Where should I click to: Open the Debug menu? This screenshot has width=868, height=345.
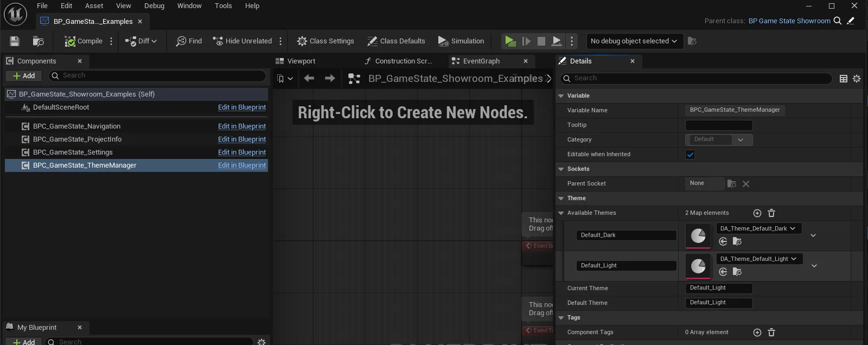[x=155, y=6]
